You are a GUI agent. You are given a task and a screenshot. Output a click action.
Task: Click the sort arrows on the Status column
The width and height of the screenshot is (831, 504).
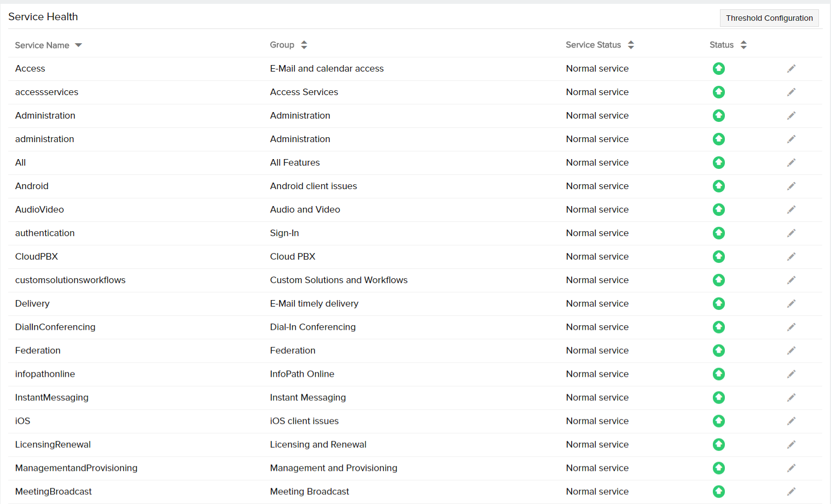[743, 45]
